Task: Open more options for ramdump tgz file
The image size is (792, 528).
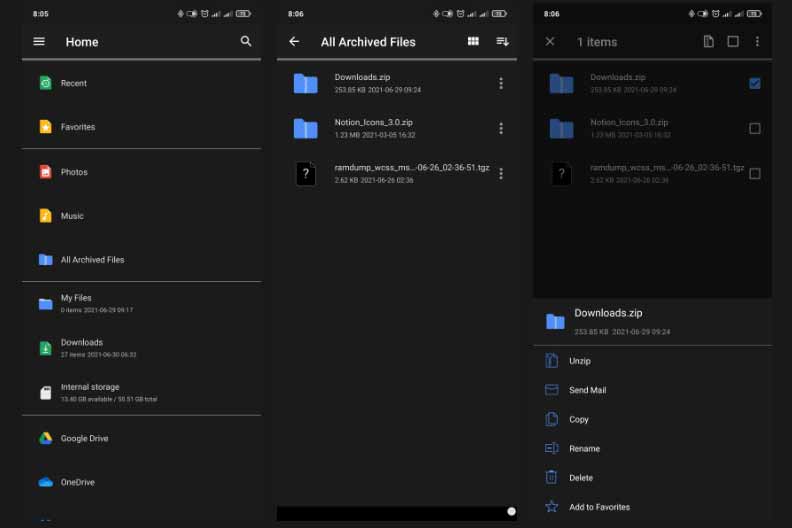Action: click(x=501, y=173)
